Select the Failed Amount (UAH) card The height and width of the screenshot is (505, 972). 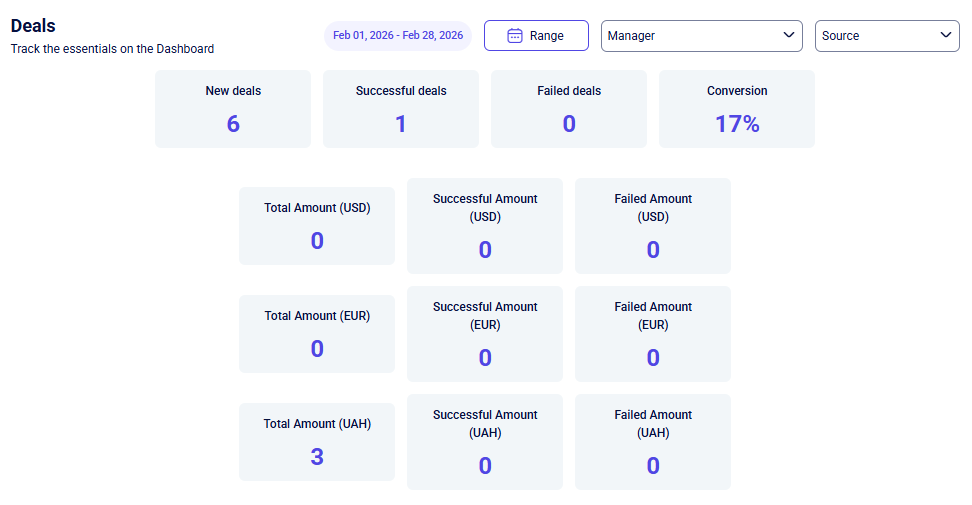point(653,442)
